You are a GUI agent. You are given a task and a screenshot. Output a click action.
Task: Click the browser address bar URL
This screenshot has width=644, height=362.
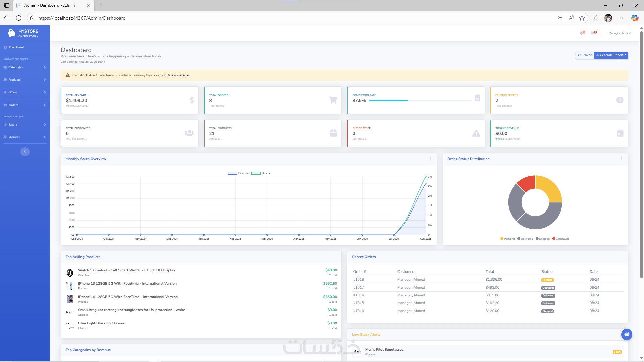tap(82, 18)
